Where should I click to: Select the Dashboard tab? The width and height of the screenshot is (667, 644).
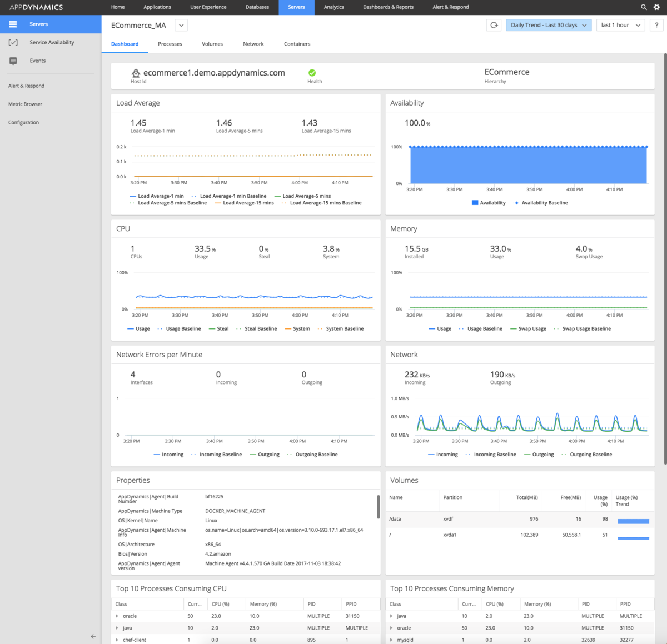point(125,44)
